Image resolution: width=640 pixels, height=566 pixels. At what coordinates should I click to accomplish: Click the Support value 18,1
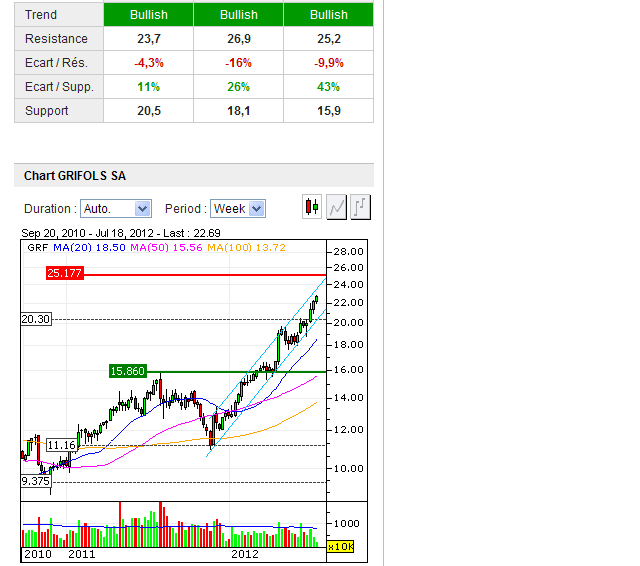tap(239, 111)
